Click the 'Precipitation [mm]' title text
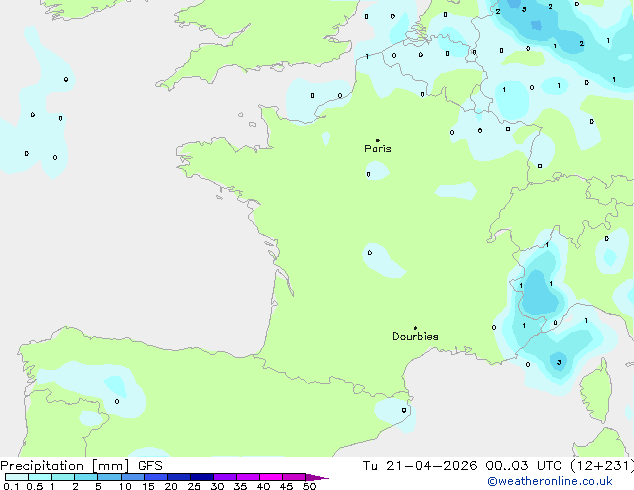This screenshot has height=490, width=634. tap(65, 466)
